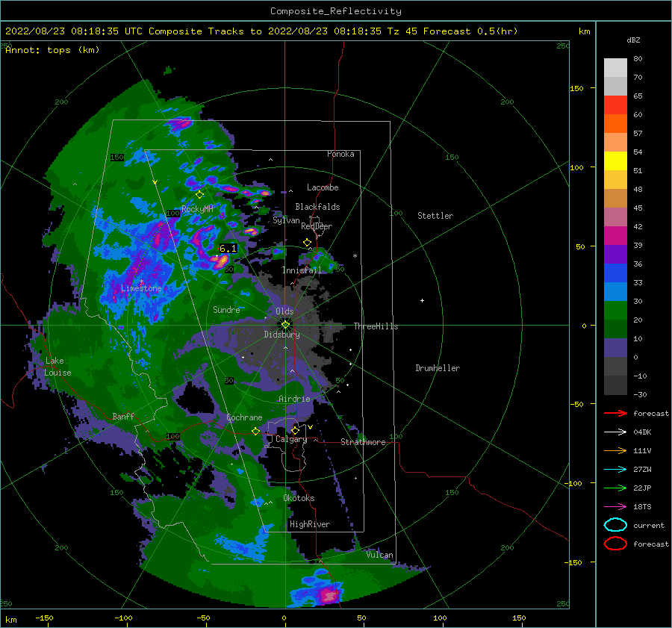This screenshot has height=628, width=672.
Task: Click the dBZ legend heading
Action: [x=633, y=40]
